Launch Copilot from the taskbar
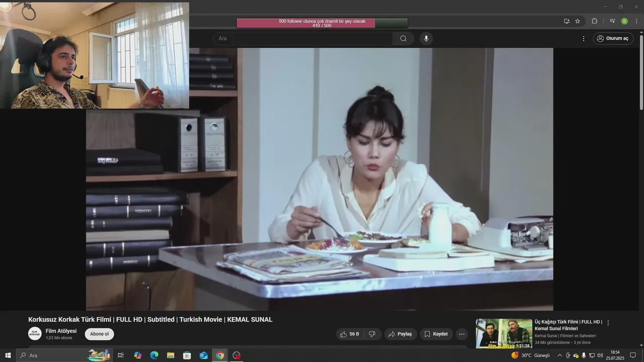This screenshot has width=644, height=362. (138, 355)
